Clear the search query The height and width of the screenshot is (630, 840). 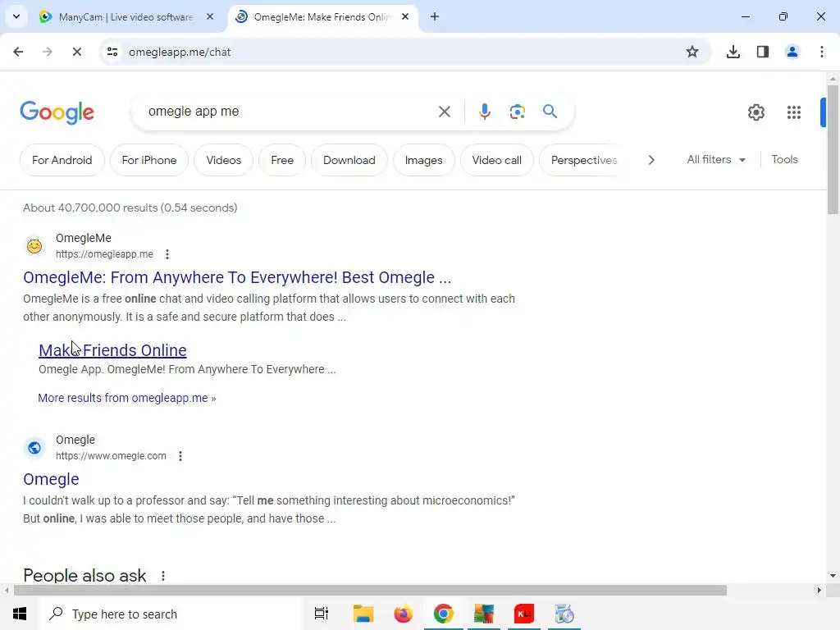click(x=444, y=112)
